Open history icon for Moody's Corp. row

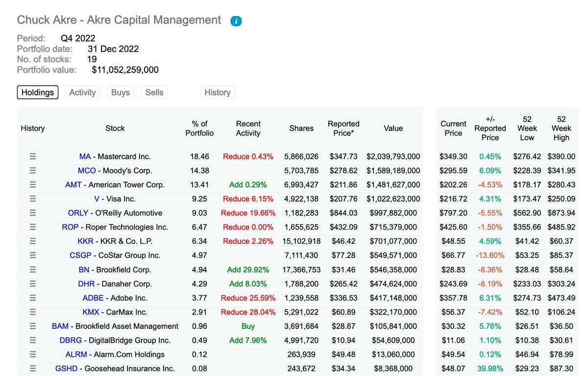tap(33, 171)
